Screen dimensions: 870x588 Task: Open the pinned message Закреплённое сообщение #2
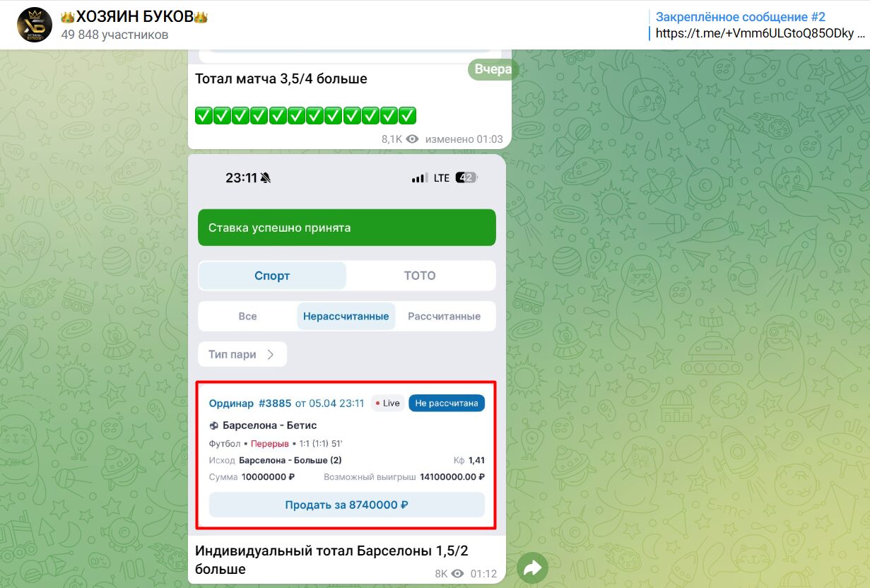[741, 17]
